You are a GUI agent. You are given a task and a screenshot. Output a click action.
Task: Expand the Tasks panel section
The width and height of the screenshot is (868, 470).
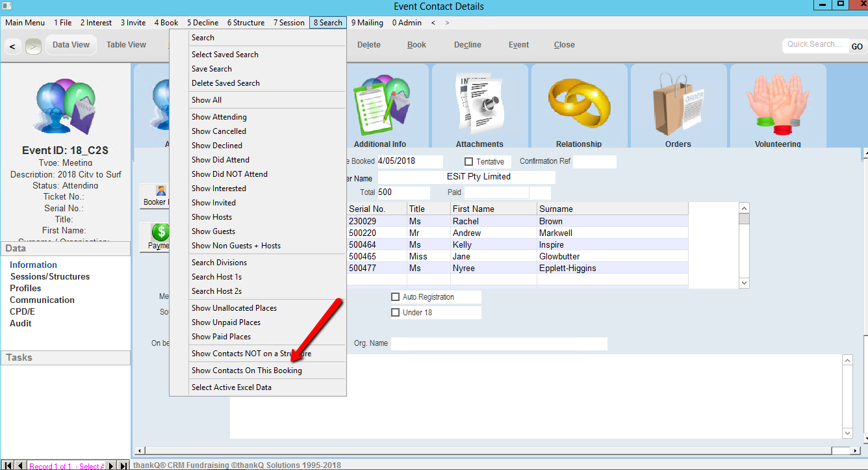point(65,358)
